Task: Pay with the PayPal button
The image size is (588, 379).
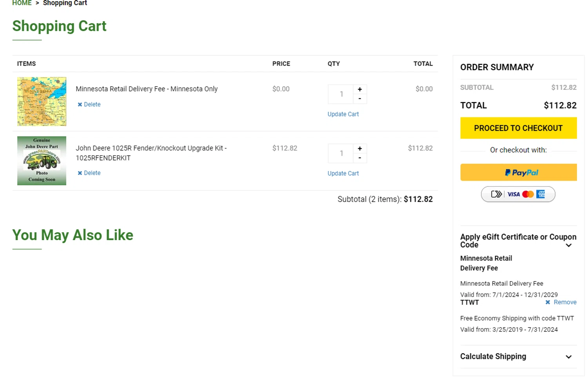Action: tap(518, 172)
